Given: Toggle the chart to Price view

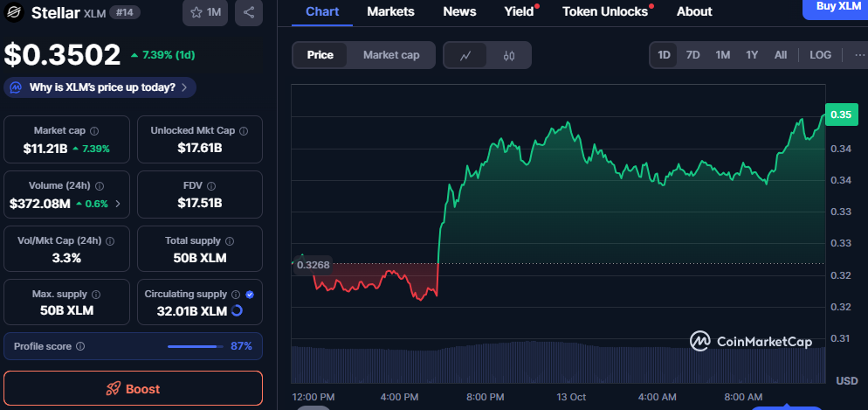Looking at the screenshot, I should (x=320, y=55).
